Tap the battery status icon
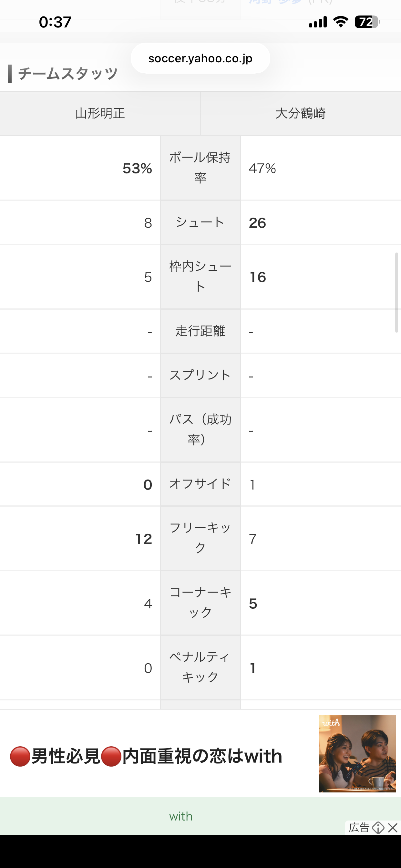Image resolution: width=401 pixels, height=868 pixels. [367, 22]
